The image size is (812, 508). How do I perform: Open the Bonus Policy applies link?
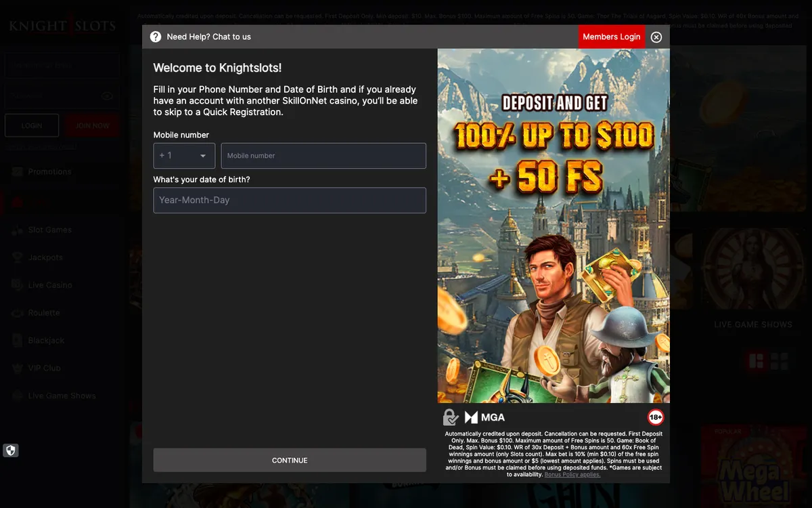click(x=572, y=474)
